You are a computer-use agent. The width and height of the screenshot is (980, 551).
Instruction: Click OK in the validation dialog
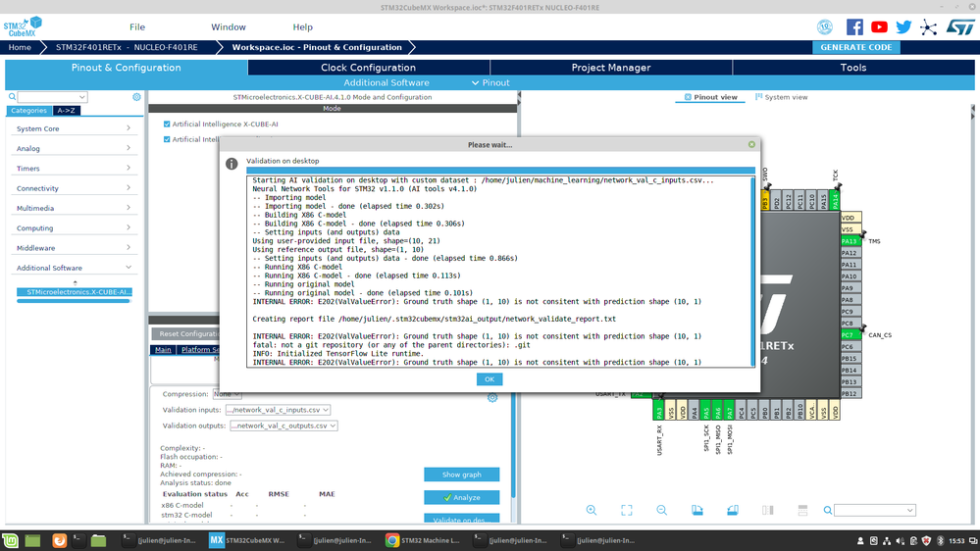coord(490,379)
